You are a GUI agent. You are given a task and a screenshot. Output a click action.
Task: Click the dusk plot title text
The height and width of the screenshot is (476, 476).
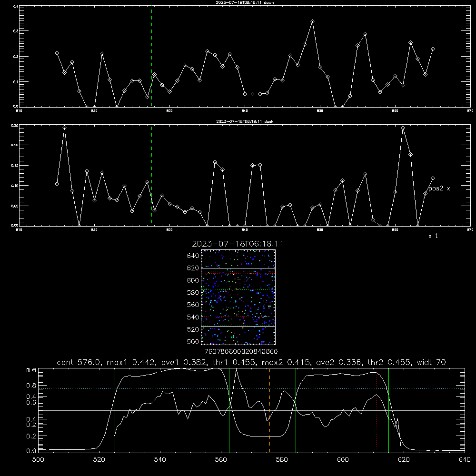[245, 121]
